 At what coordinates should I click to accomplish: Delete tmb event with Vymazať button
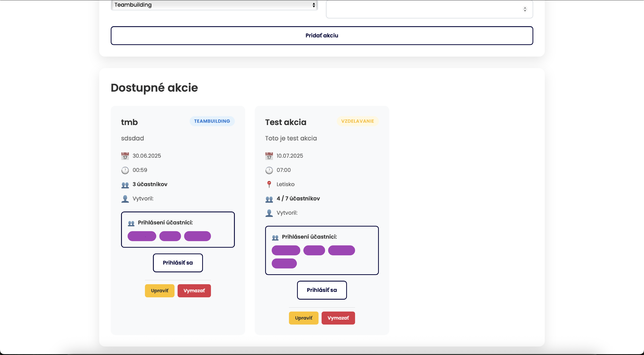point(194,291)
